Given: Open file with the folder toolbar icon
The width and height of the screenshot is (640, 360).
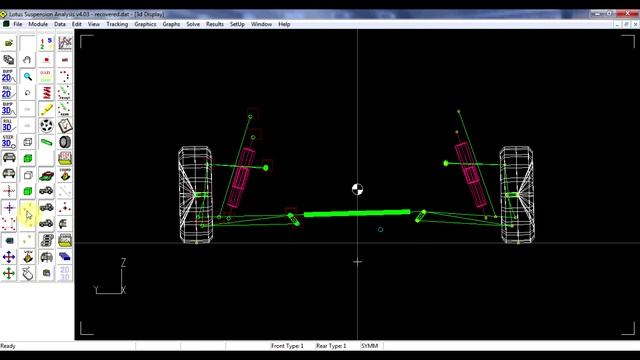Looking at the screenshot, I should pyautogui.click(x=9, y=43).
